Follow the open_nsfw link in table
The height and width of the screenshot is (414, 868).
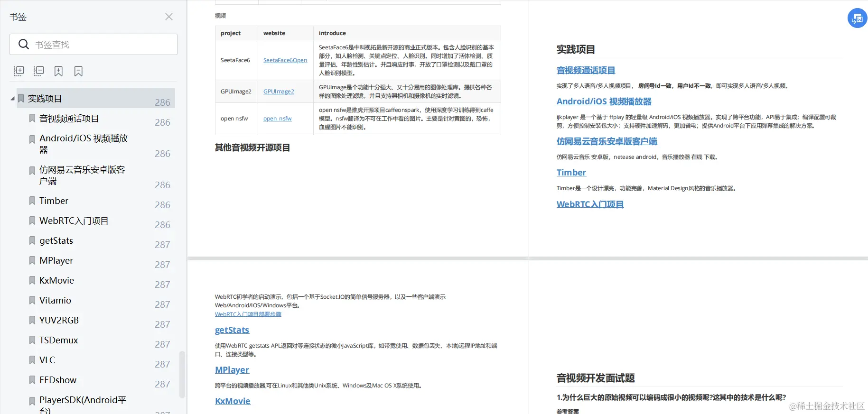click(278, 119)
